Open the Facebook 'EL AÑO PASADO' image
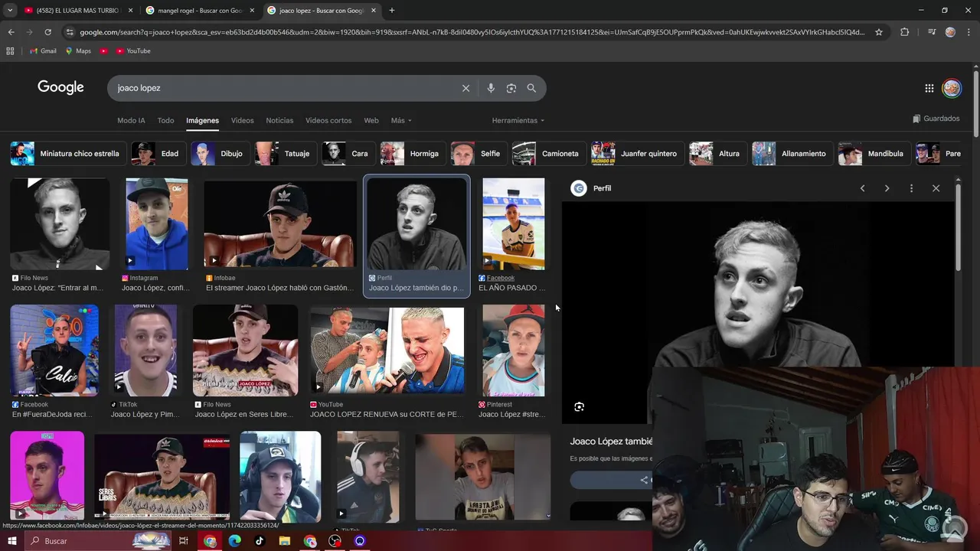 tap(513, 224)
